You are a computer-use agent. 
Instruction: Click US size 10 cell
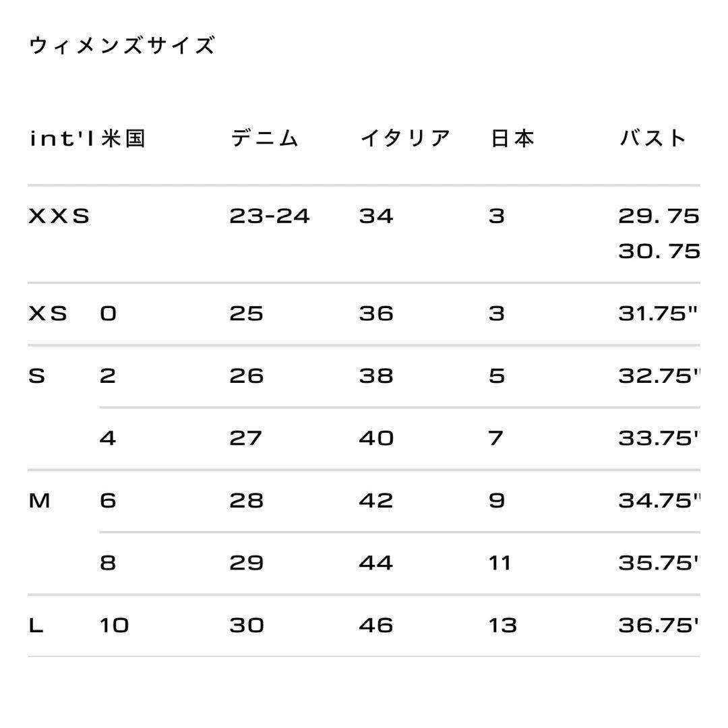tap(114, 626)
